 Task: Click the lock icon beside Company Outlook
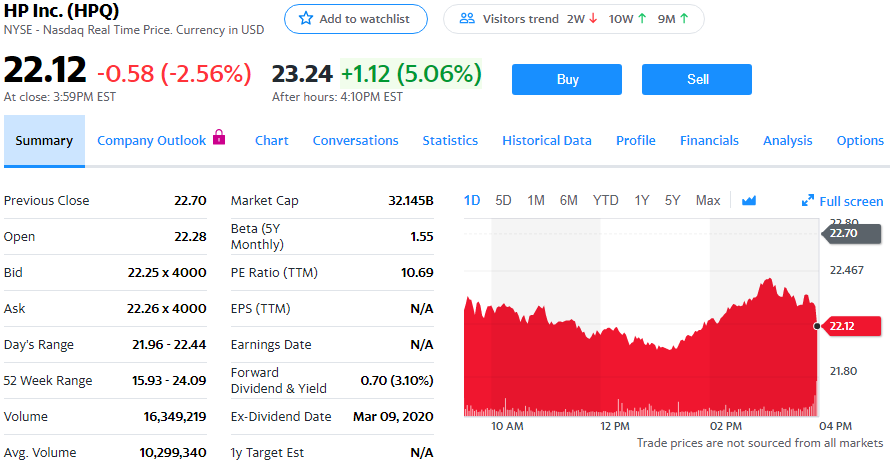tap(219, 138)
